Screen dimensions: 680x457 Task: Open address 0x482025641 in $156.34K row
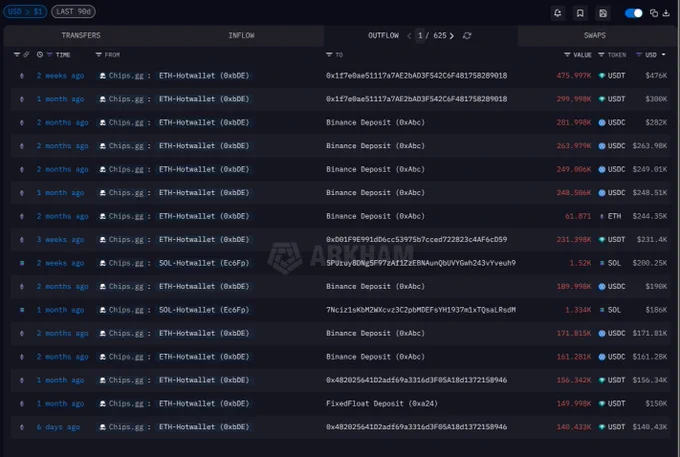pyautogui.click(x=416, y=380)
